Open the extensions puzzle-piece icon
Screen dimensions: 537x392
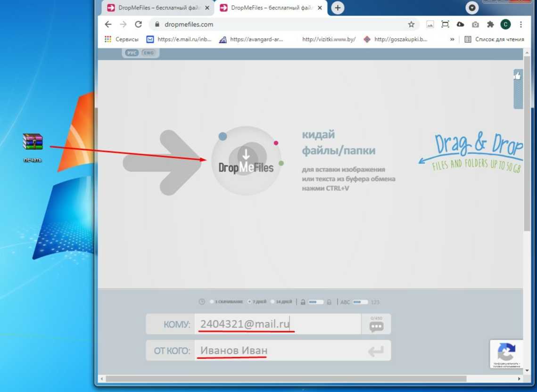pyautogui.click(x=490, y=24)
